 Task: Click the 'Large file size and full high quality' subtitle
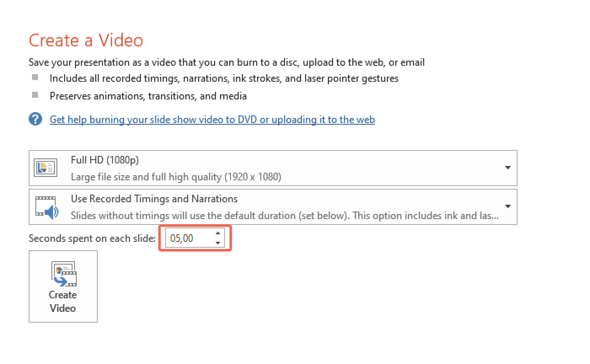pos(176,177)
